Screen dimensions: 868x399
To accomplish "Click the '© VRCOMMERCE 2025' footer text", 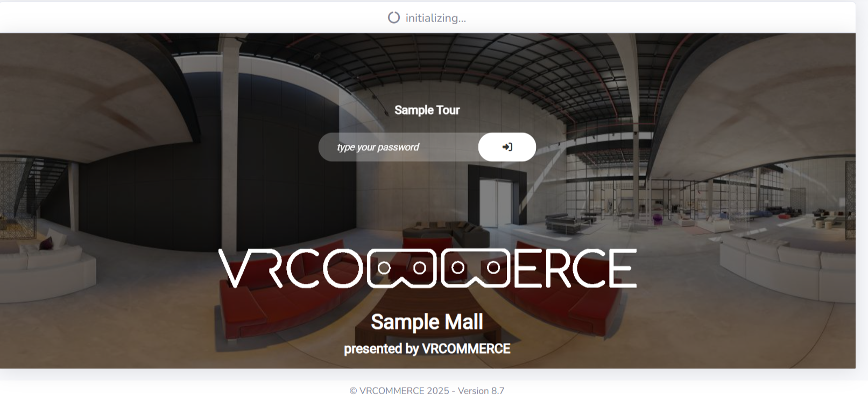I will pos(399,391).
